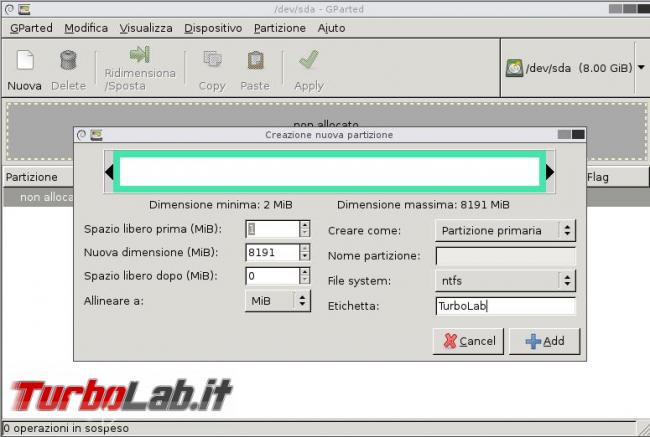Click the non allocato disk map area
650x437 pixels.
326,114
